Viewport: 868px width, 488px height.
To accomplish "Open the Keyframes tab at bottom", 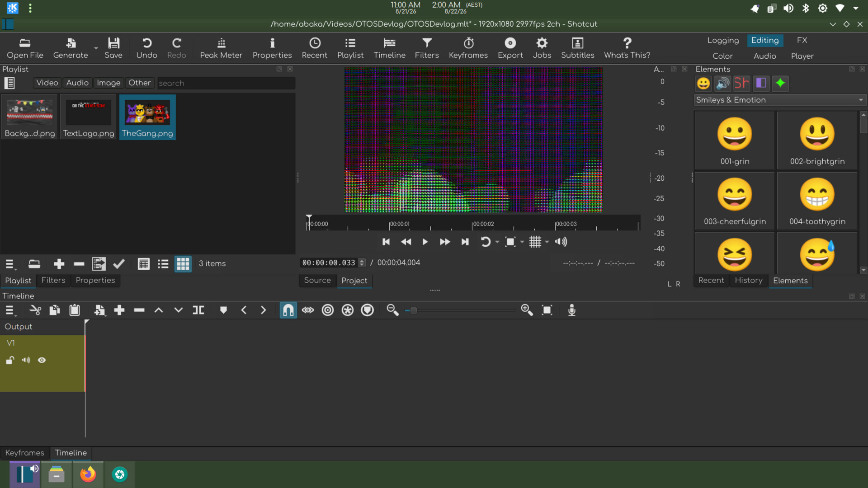I will click(25, 453).
